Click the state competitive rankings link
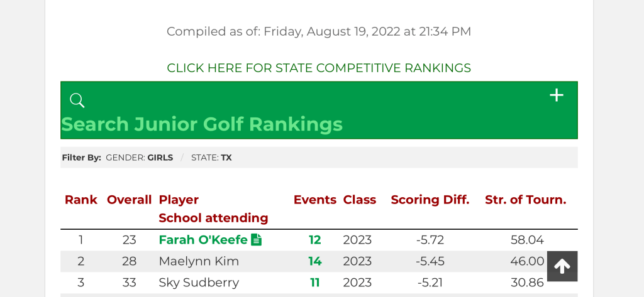644x297 pixels. coord(318,68)
